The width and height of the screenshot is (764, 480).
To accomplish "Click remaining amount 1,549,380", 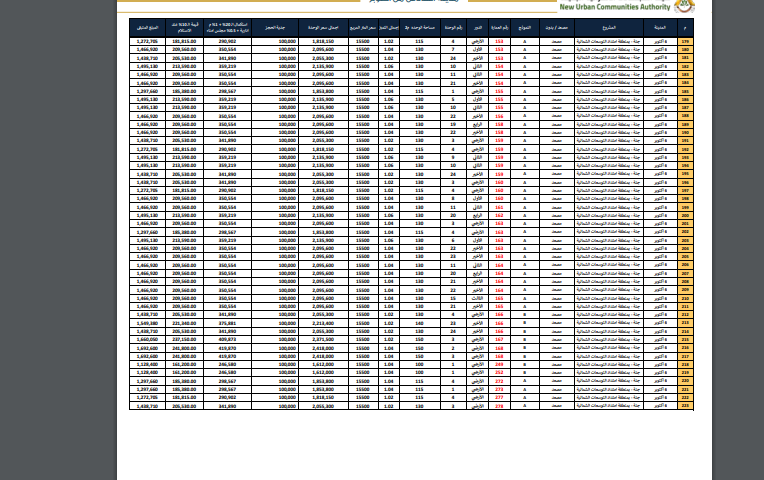I will click(x=147, y=323).
